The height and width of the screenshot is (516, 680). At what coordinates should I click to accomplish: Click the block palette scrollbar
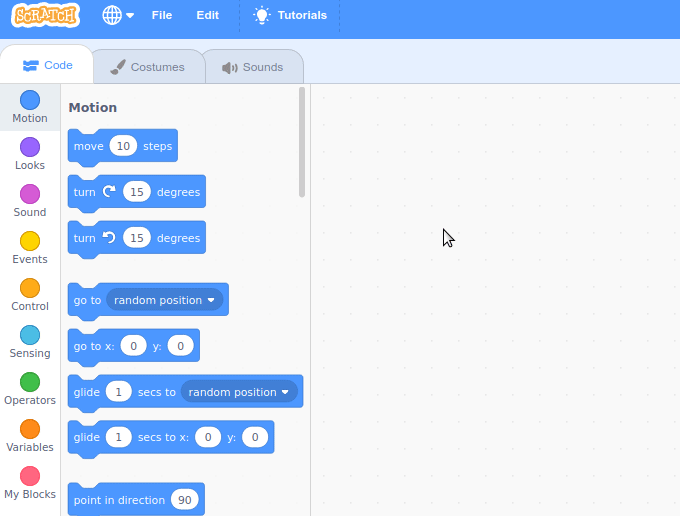(302, 142)
